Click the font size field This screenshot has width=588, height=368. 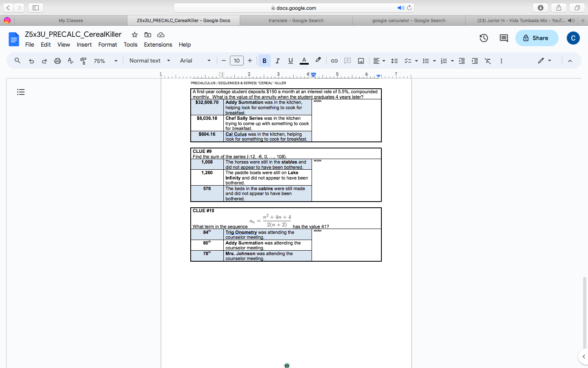(237, 61)
